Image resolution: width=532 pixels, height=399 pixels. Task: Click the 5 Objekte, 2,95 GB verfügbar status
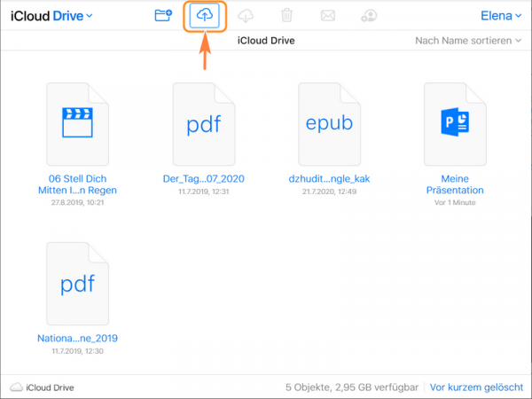(x=352, y=387)
